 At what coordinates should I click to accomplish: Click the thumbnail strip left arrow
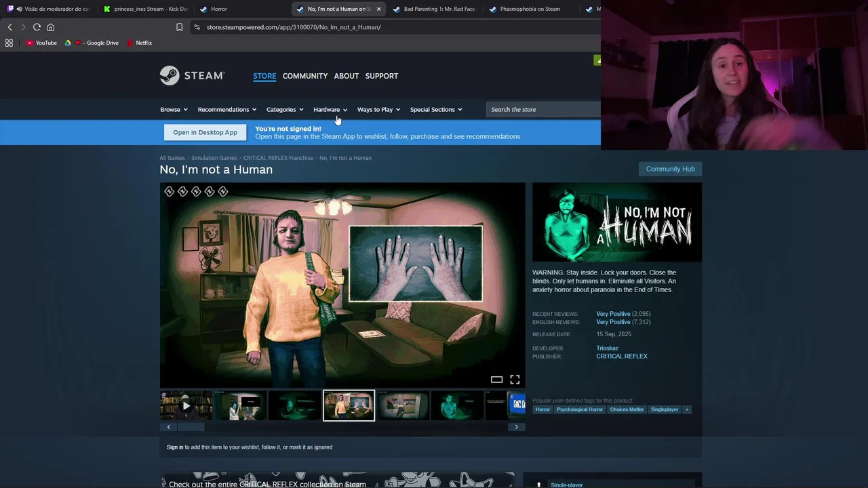[x=169, y=427]
